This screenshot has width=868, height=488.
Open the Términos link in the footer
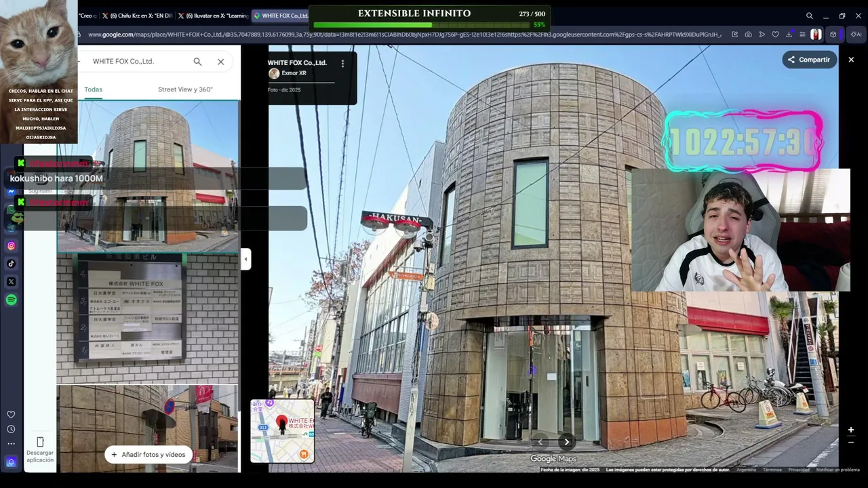tap(772, 470)
